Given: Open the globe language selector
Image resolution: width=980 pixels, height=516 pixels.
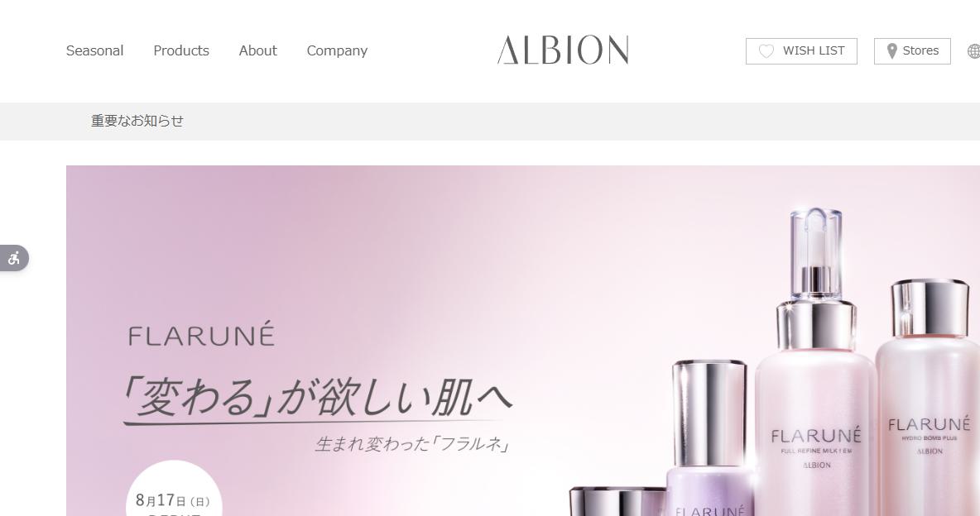Looking at the screenshot, I should point(973,51).
